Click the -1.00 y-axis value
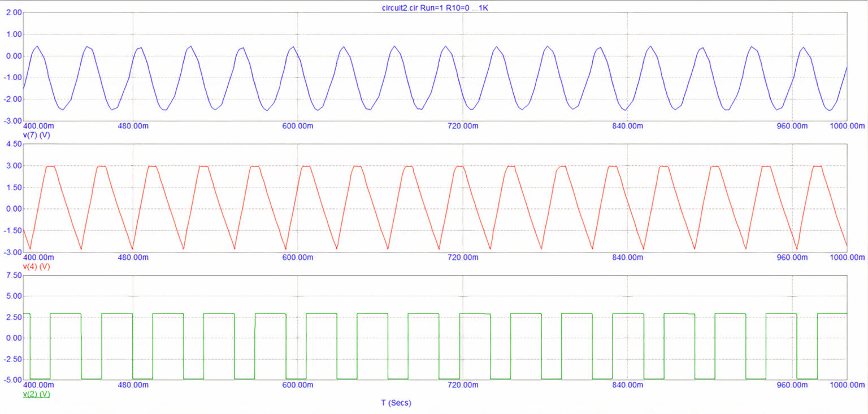Viewport: 868px width, 414px height. tap(12, 78)
